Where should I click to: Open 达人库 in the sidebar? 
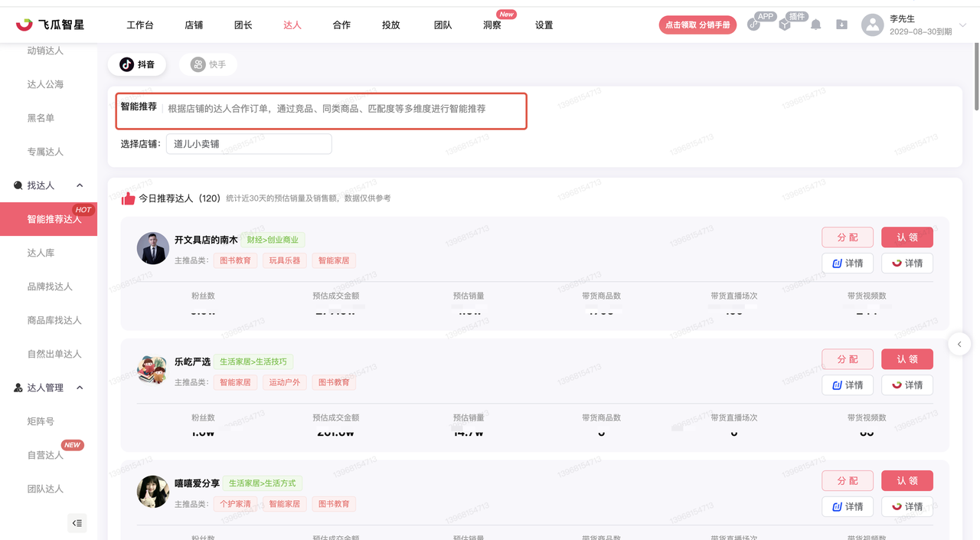(41, 253)
